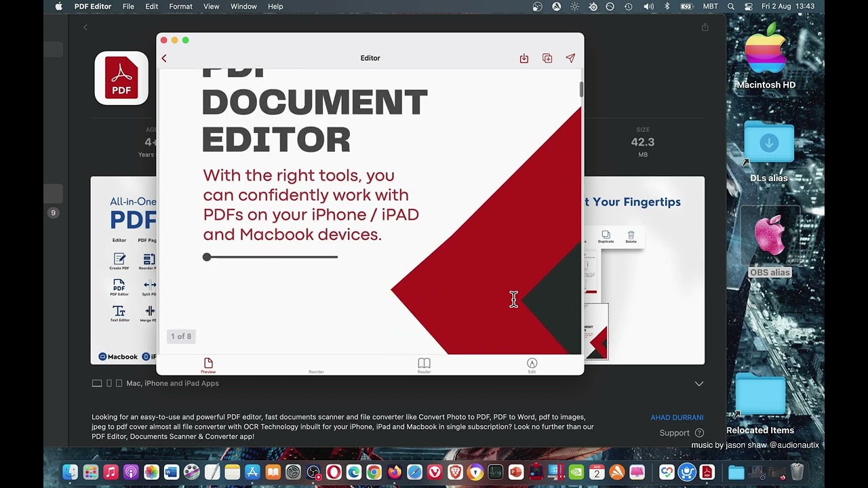Click the Editor window vertical scrollbar
This screenshot has width=868, height=488.
click(581, 89)
